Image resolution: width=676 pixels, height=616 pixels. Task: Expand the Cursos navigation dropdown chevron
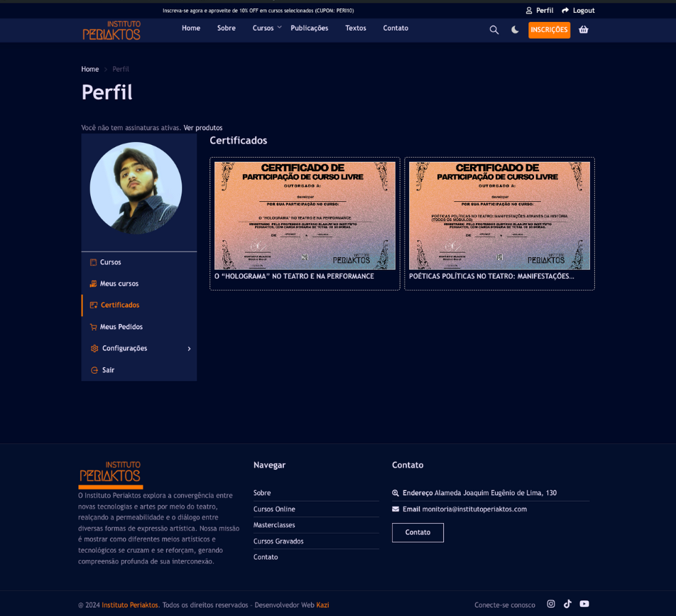(x=279, y=27)
